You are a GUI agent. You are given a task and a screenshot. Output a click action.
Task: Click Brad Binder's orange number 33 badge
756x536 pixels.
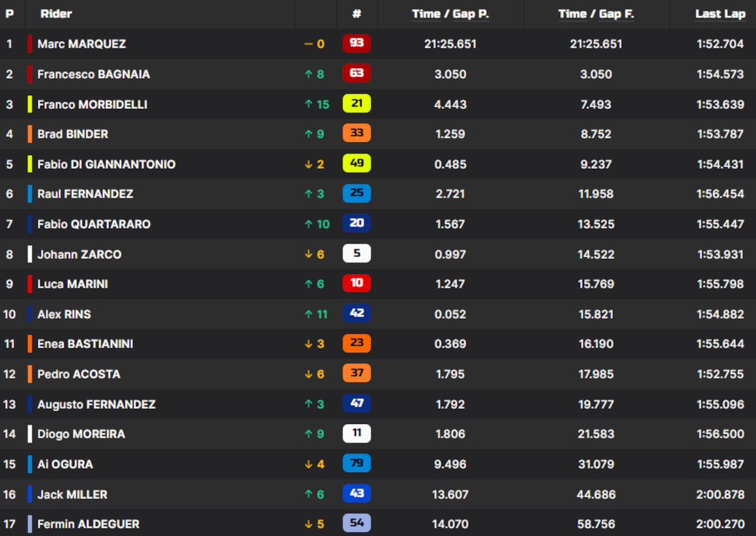tap(357, 134)
